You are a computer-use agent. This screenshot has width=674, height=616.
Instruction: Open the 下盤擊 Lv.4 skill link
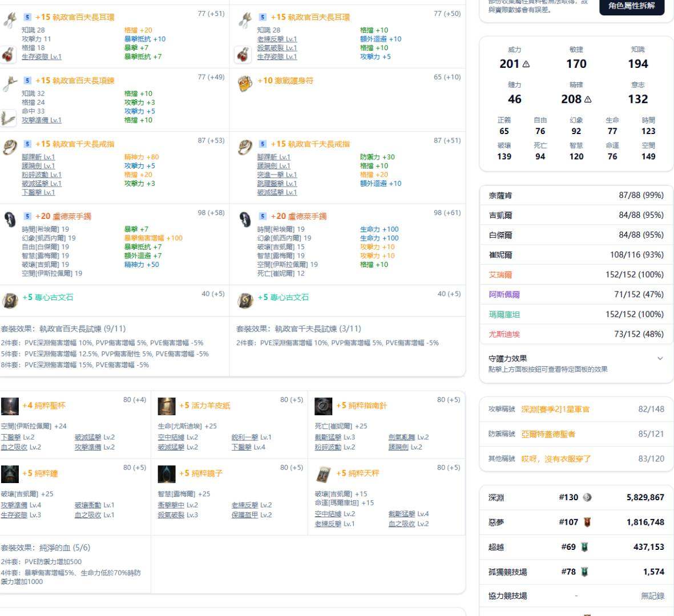pyautogui.click(x=248, y=447)
